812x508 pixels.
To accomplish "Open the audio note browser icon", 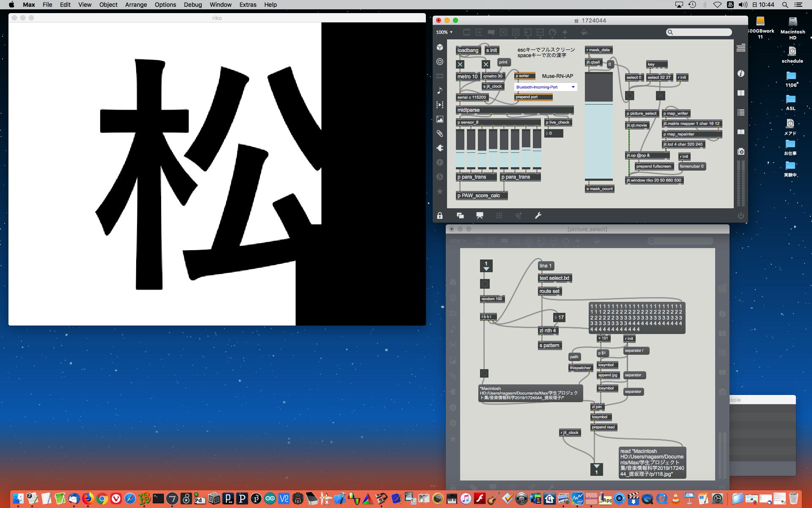I will pyautogui.click(x=440, y=90).
